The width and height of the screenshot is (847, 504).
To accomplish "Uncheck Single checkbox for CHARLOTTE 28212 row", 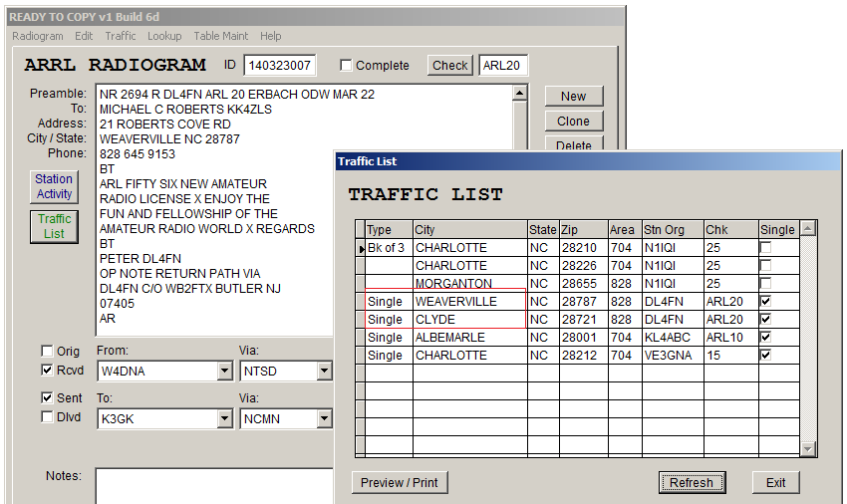I will point(765,355).
